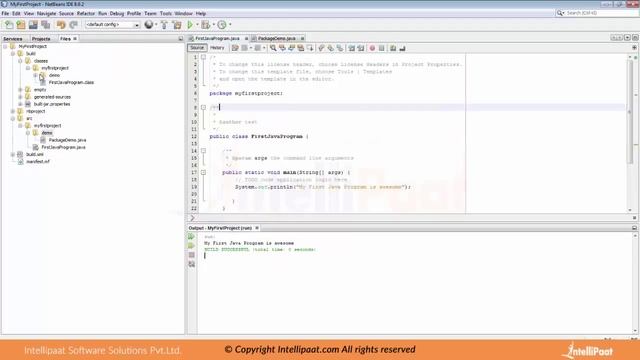Open the default config dropdown
The height and width of the screenshot is (360, 640).
[x=112, y=25]
